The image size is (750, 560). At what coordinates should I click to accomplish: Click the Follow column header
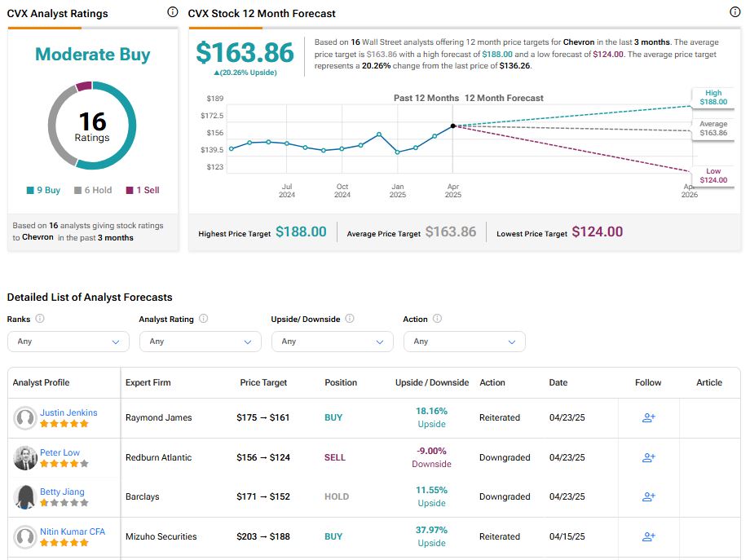pos(648,382)
